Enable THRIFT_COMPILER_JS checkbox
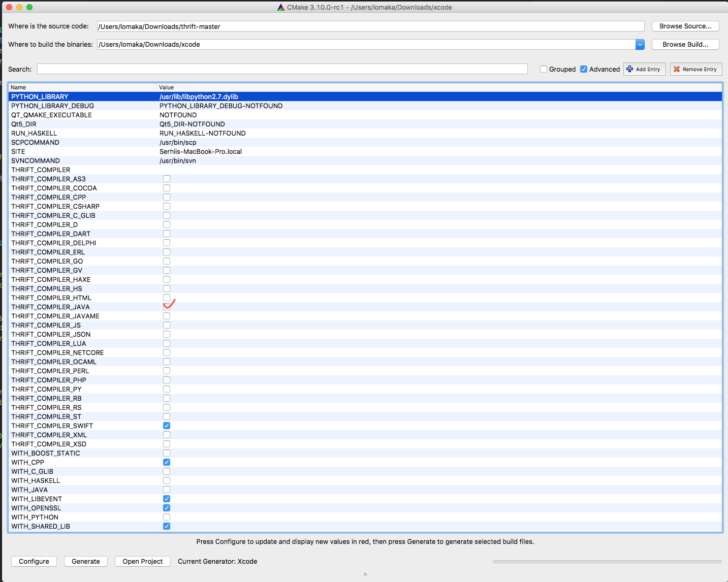Screen dimensions: 728x582 click(167, 325)
